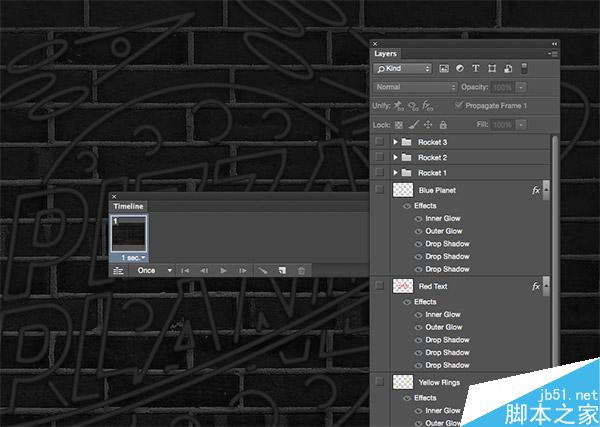Select the Layers panel tab
The image size is (600, 427).
coord(385,54)
